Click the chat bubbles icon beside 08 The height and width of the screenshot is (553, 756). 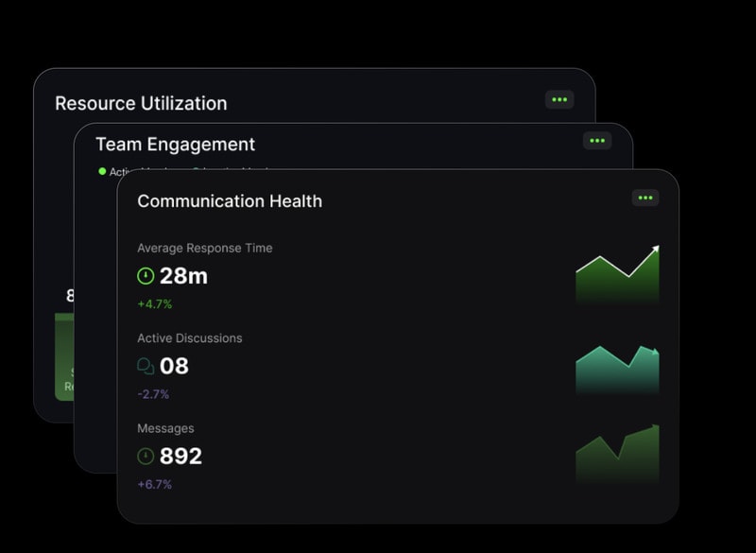146,366
